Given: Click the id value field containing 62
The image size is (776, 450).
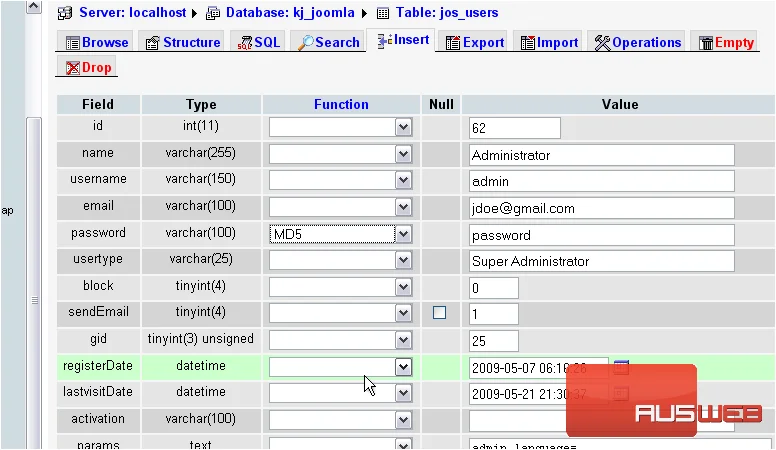Looking at the screenshot, I should (x=515, y=128).
